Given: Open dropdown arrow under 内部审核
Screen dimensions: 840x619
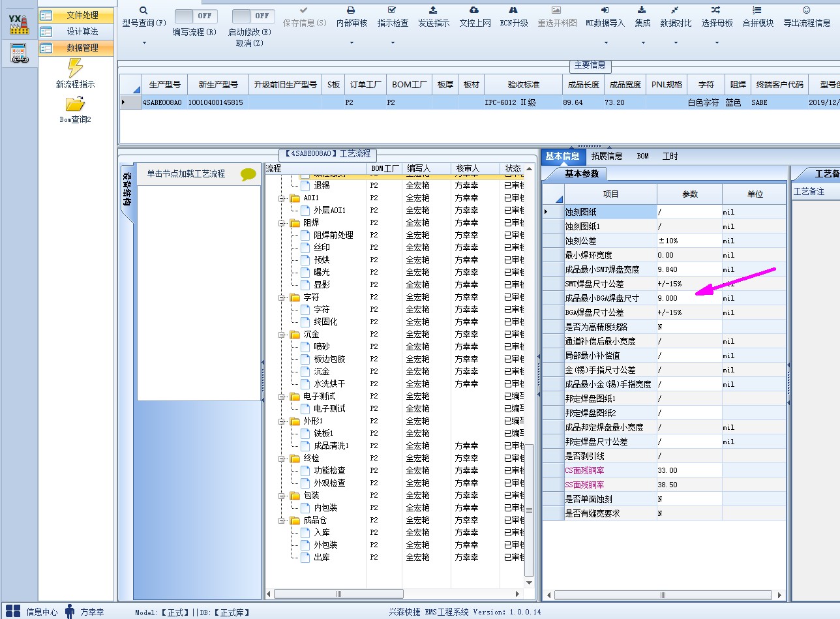Looking at the screenshot, I should click(x=351, y=44).
